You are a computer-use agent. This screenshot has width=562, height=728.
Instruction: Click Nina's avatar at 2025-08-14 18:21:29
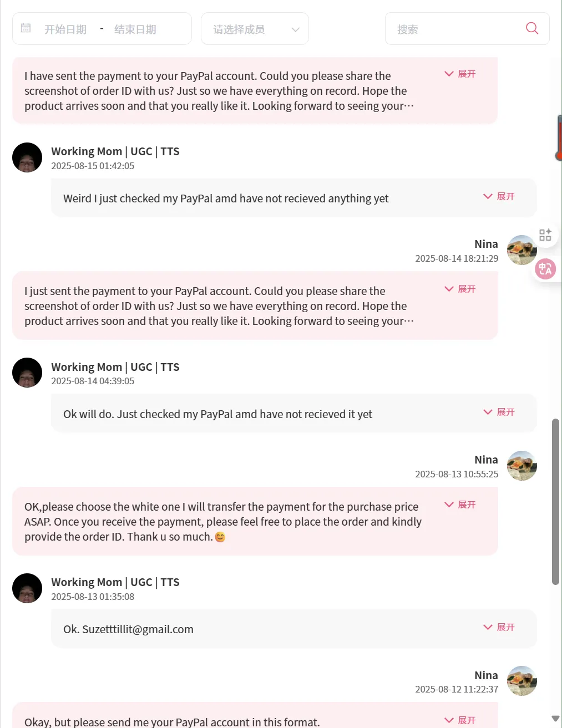[522, 250]
